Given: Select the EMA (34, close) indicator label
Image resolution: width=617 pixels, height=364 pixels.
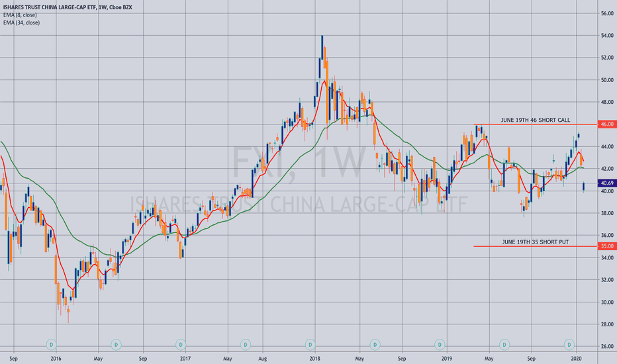Looking at the screenshot, I should click(x=22, y=23).
